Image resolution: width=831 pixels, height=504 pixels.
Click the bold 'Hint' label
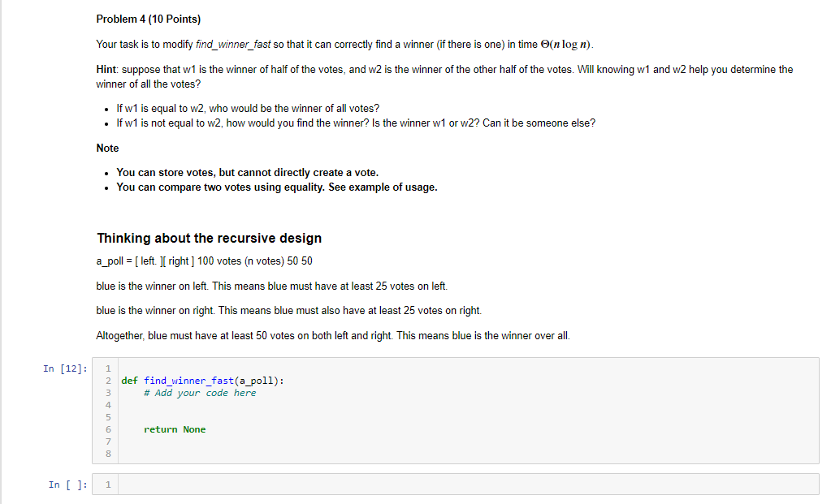pos(107,70)
